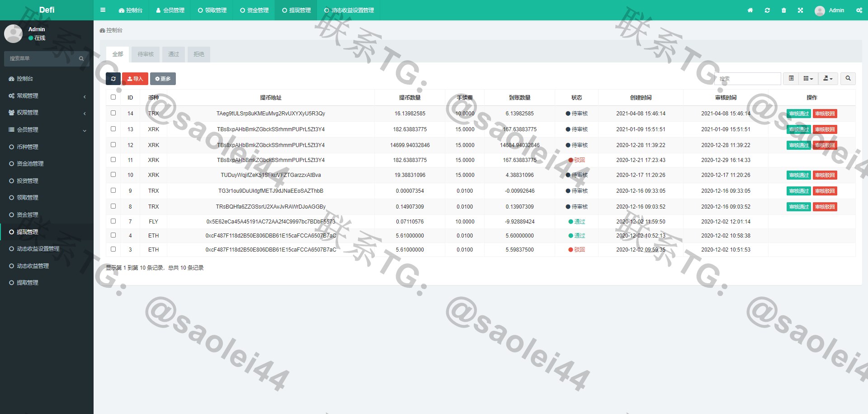Open 资金池管理 in sidebar
The height and width of the screenshot is (414, 868).
(x=47, y=164)
